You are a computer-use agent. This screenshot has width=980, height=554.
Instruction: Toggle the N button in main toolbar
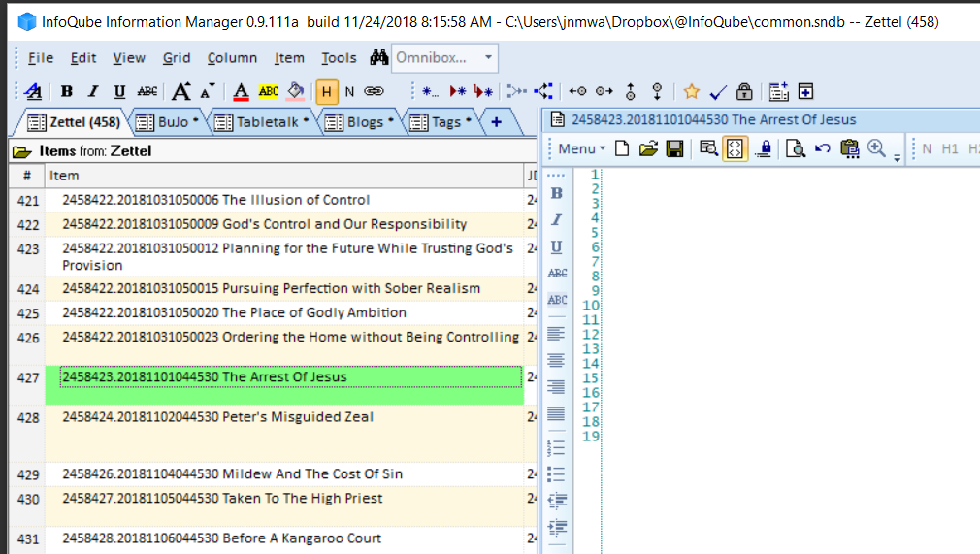(349, 92)
